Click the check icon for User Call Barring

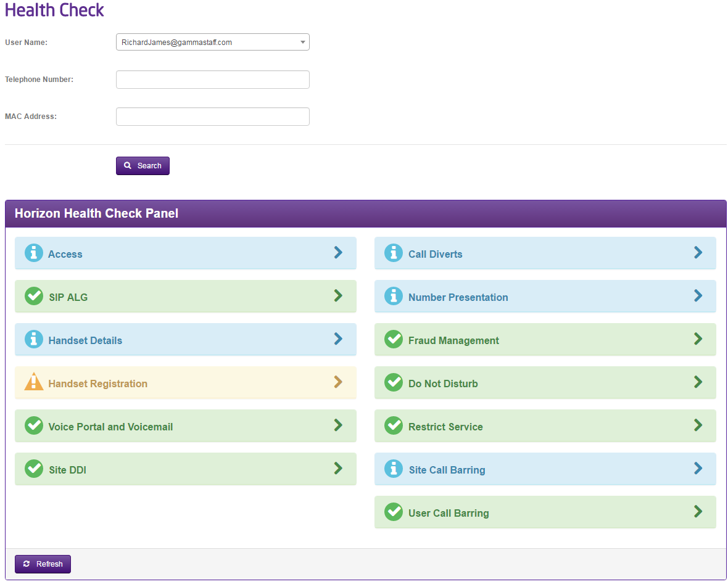tap(393, 512)
